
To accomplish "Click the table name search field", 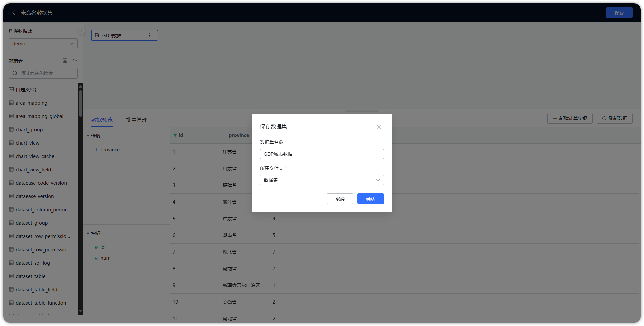I will (43, 73).
